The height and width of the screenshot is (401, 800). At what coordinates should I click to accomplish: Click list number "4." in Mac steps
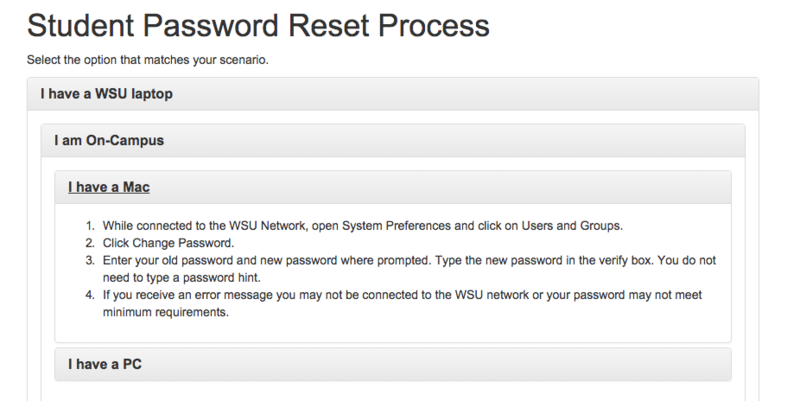click(x=89, y=293)
